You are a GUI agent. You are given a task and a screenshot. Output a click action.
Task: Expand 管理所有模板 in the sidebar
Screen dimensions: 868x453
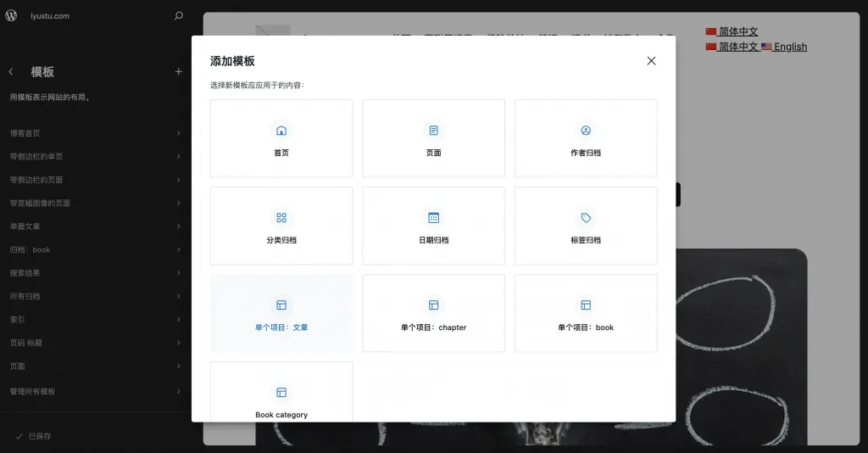tap(95, 391)
